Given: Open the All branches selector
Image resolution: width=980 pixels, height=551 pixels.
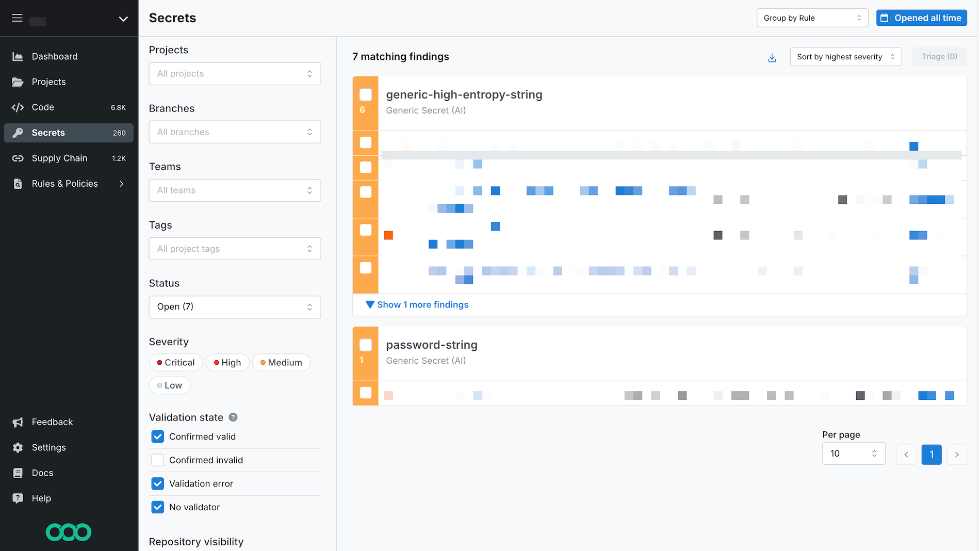Looking at the screenshot, I should [x=235, y=132].
